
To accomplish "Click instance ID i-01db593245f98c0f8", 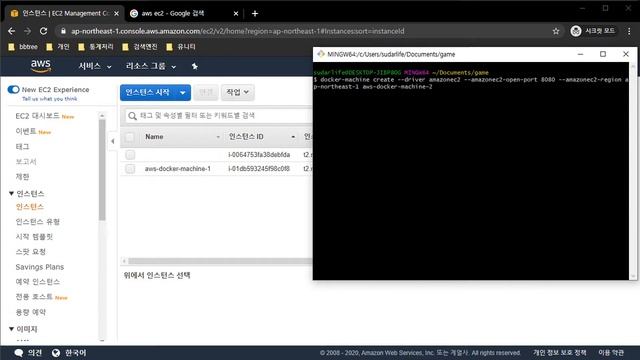I will (x=259, y=169).
